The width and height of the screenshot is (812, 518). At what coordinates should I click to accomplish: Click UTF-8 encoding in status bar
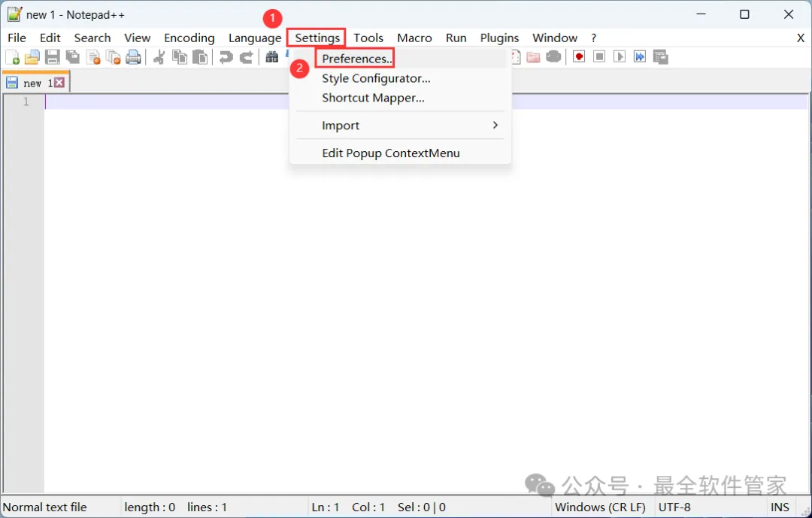[674, 507]
